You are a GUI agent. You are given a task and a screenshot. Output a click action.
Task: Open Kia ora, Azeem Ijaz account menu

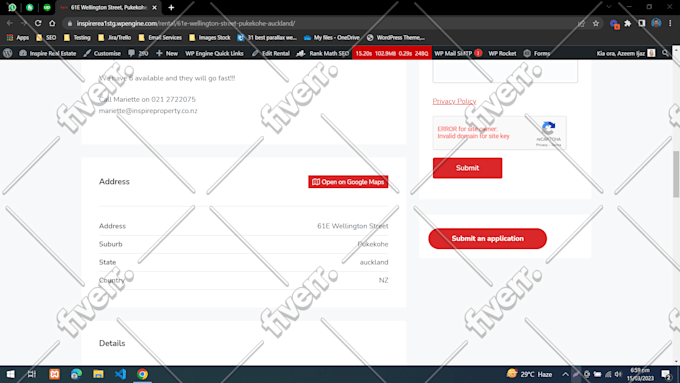tap(626, 53)
